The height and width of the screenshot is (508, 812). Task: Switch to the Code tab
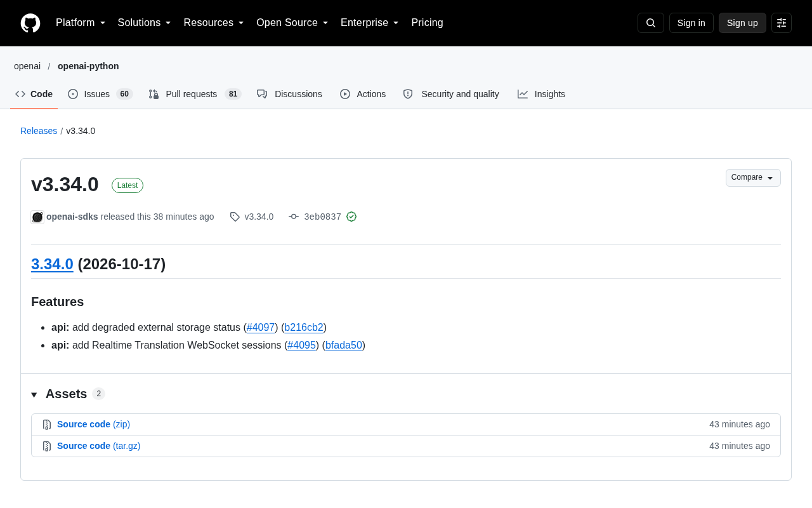pos(34,94)
